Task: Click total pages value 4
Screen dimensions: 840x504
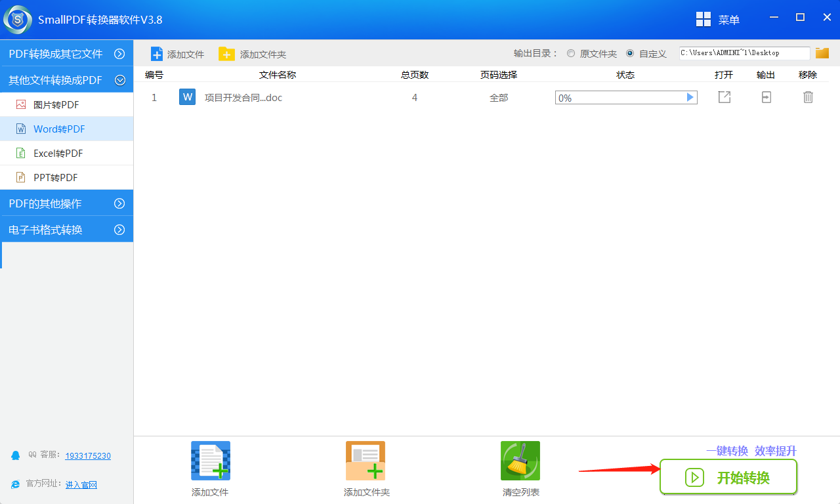Action: click(x=415, y=98)
